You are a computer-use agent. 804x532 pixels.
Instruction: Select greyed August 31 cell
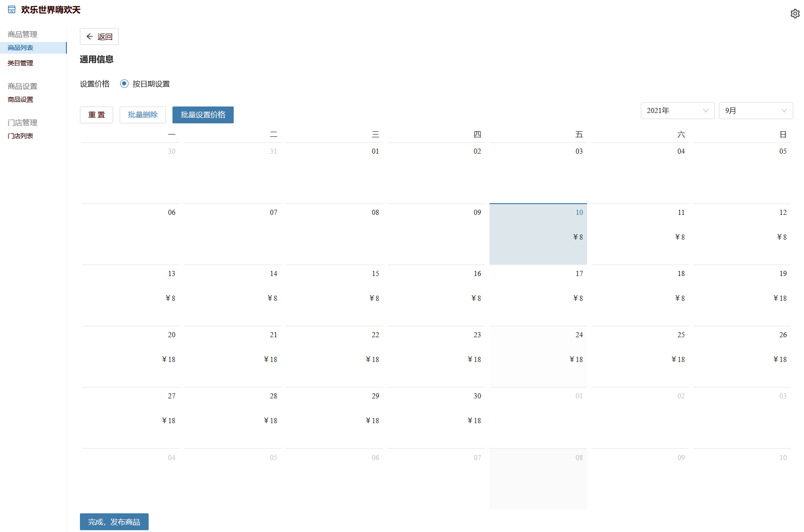point(232,173)
